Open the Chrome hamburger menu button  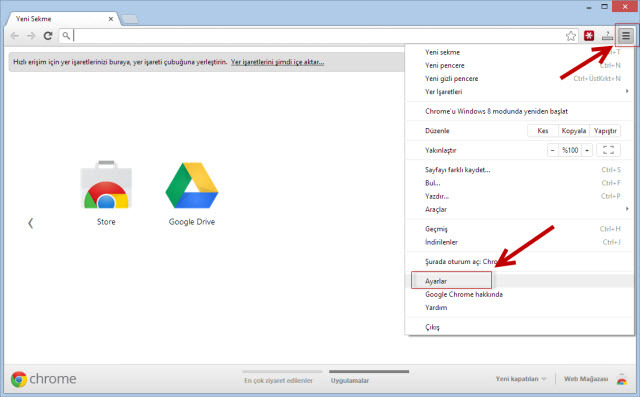[x=625, y=36]
